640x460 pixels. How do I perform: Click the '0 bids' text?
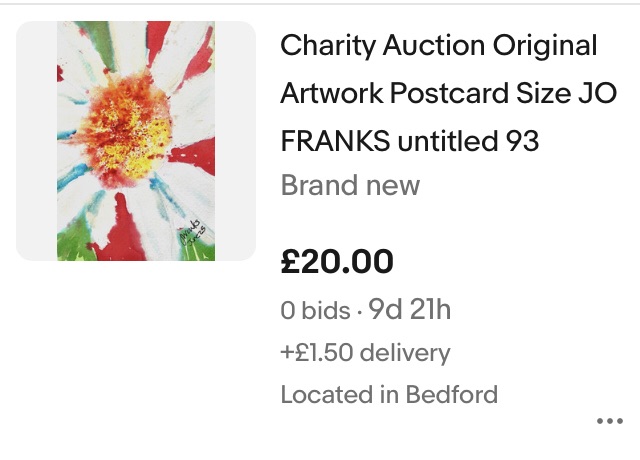point(315,311)
